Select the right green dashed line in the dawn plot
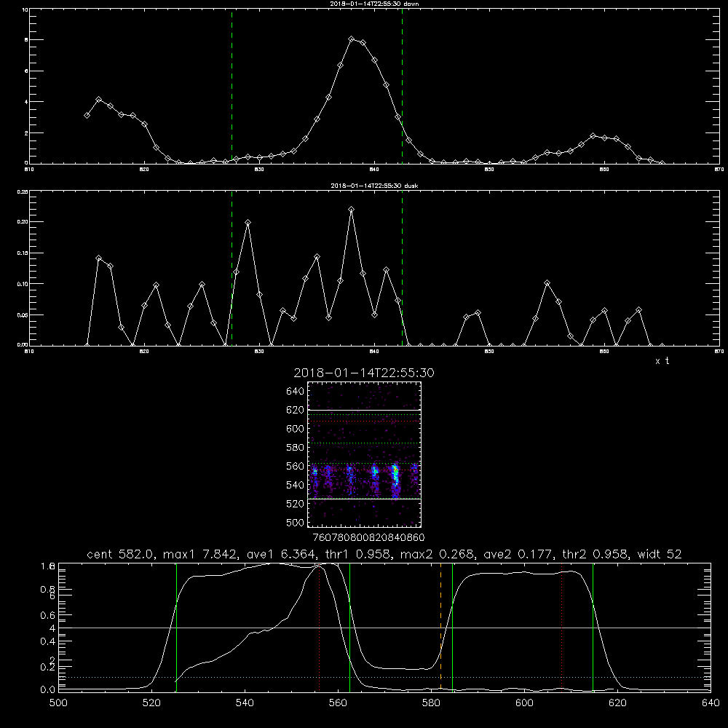Image resolution: width=728 pixels, height=728 pixels. tap(402, 86)
